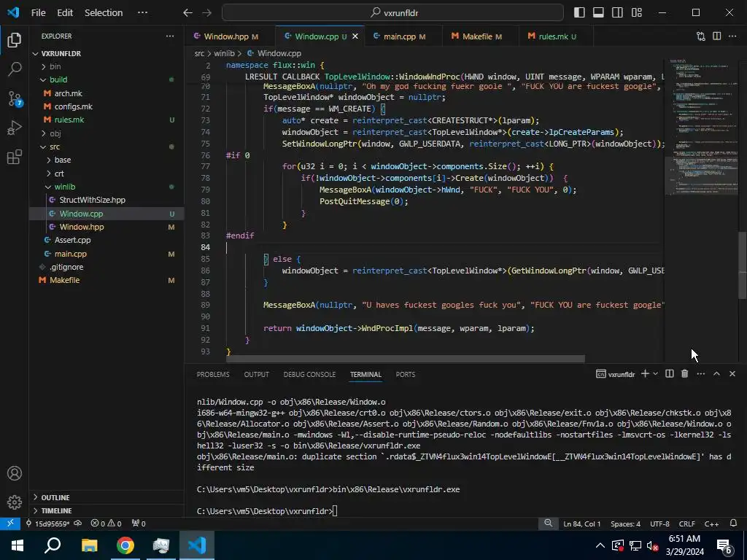Click Ln 84, Col 1 position indicator
Image resolution: width=747 pixels, height=560 pixels.
coord(581,524)
